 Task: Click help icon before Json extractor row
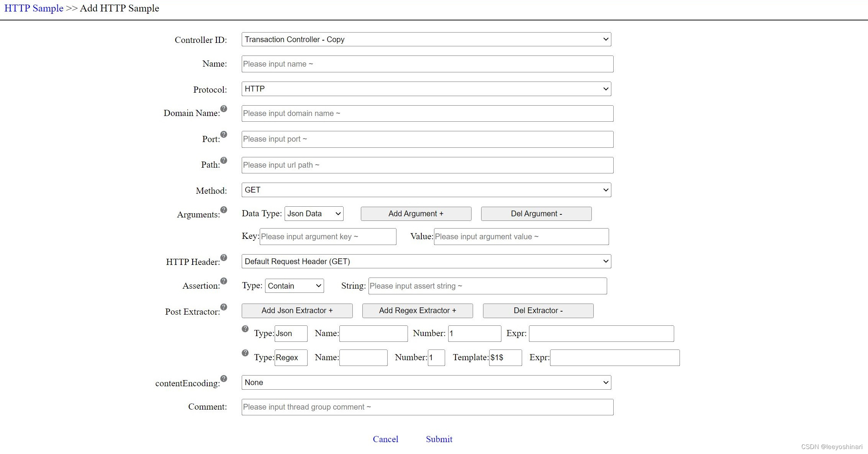coord(245,329)
